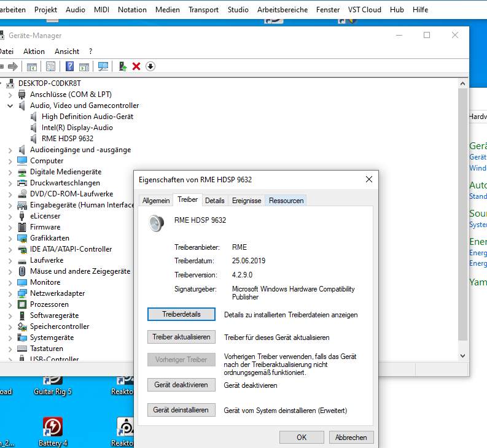Viewport: 487px width, 448px height.
Task: Click the Tastaturen keyboard icon
Action: point(22,349)
